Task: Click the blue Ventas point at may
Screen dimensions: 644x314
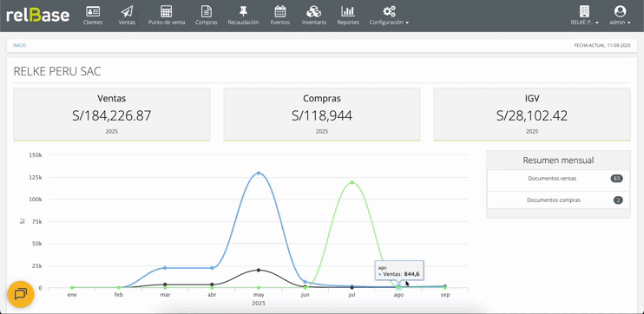Action: (x=259, y=173)
